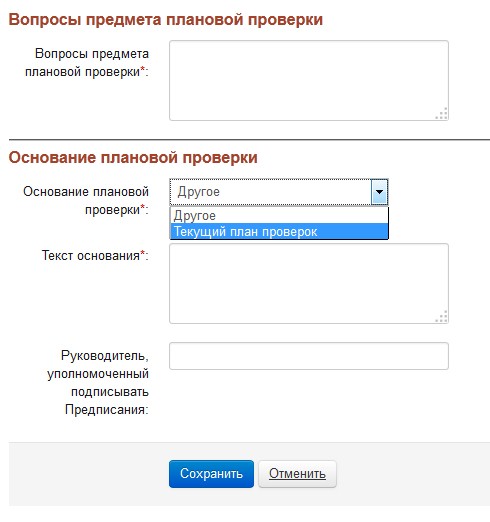Click the 'Основание плановой проверки' field label

coord(86,201)
